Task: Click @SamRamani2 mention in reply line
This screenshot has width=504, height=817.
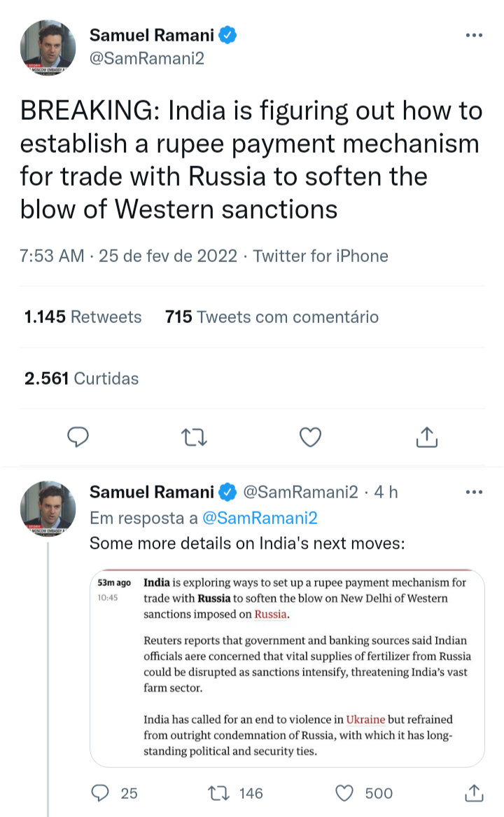Action: [260, 518]
